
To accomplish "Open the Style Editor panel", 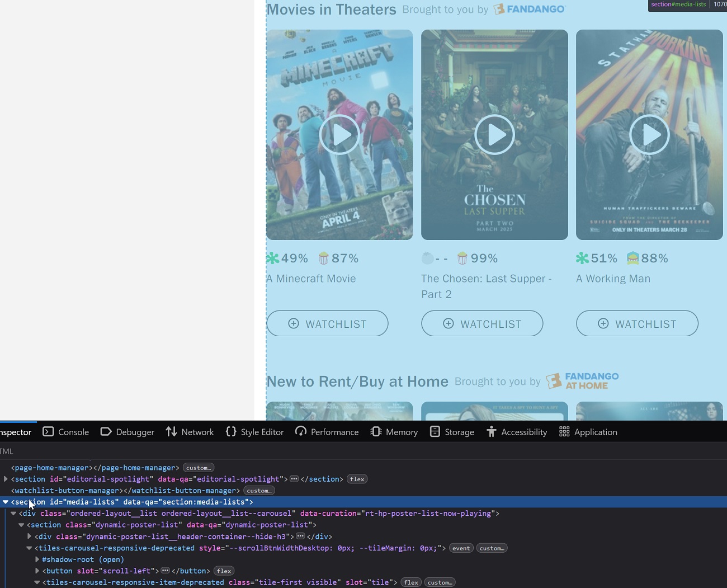I will coord(254,431).
